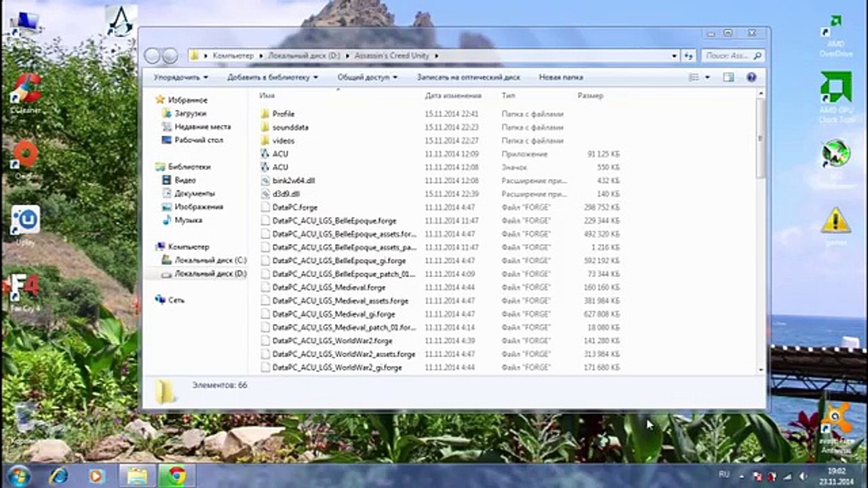Click Локальный диск (D:) in the breadcrumb
Image resolution: width=868 pixels, height=488 pixels.
point(304,56)
